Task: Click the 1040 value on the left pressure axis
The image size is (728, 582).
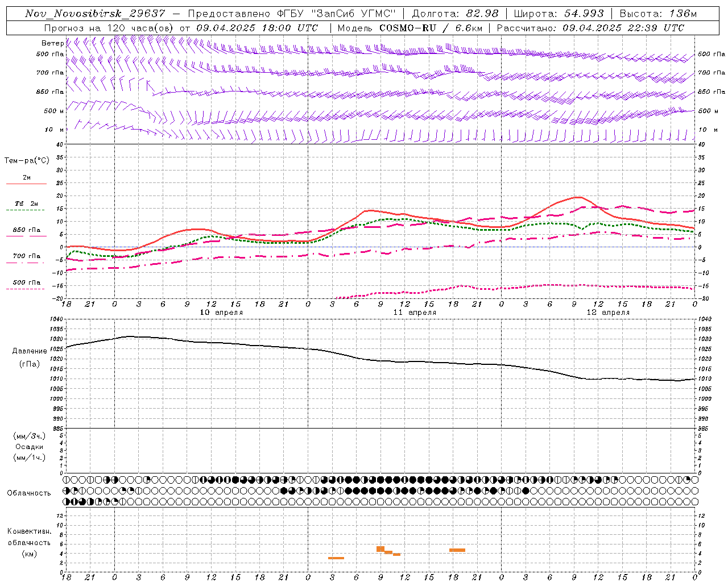Action: [56, 319]
